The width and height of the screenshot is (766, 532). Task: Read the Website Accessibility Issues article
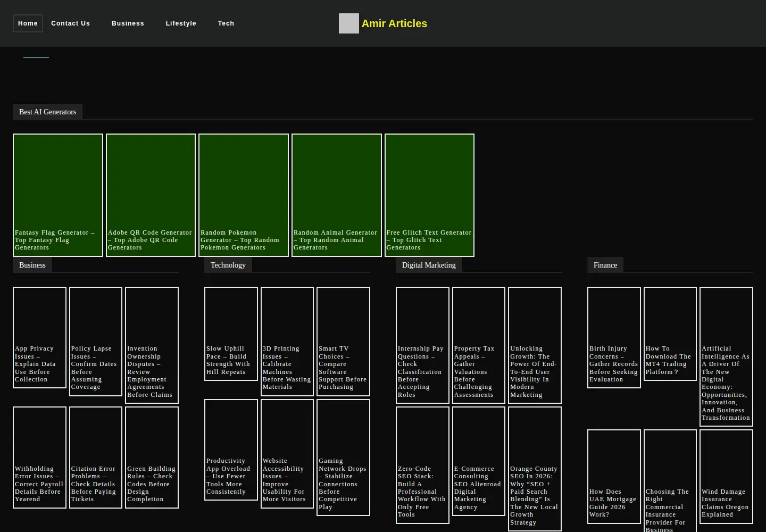[x=287, y=454]
